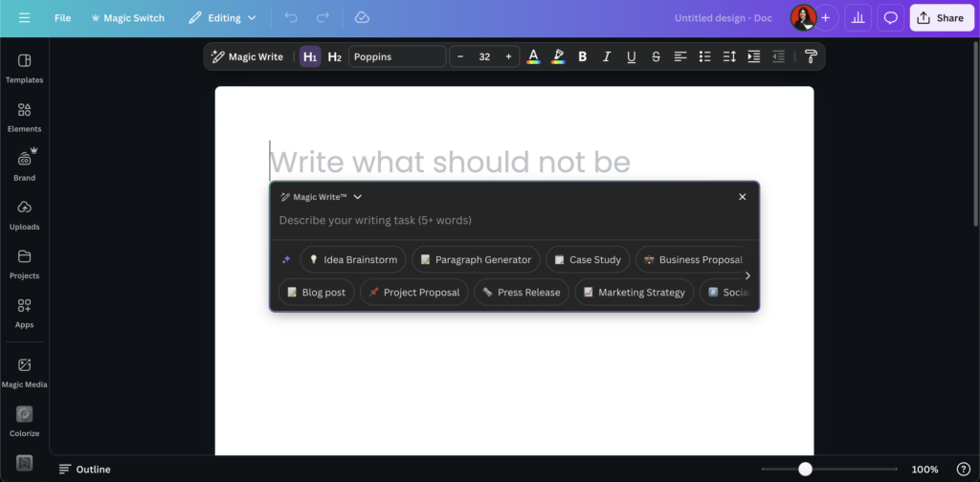Screen dimensions: 980x482
Task: Choose the Project Proposal suggestion
Action: point(413,293)
